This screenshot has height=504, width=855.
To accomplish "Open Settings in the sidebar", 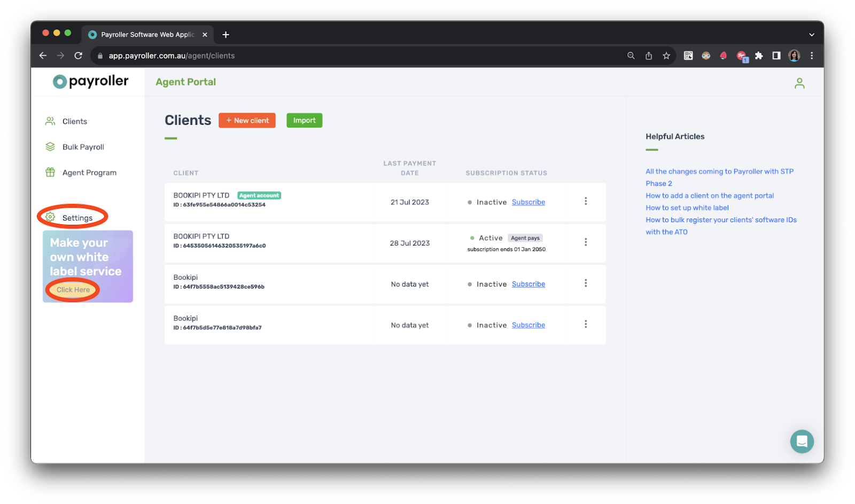I will [x=77, y=218].
